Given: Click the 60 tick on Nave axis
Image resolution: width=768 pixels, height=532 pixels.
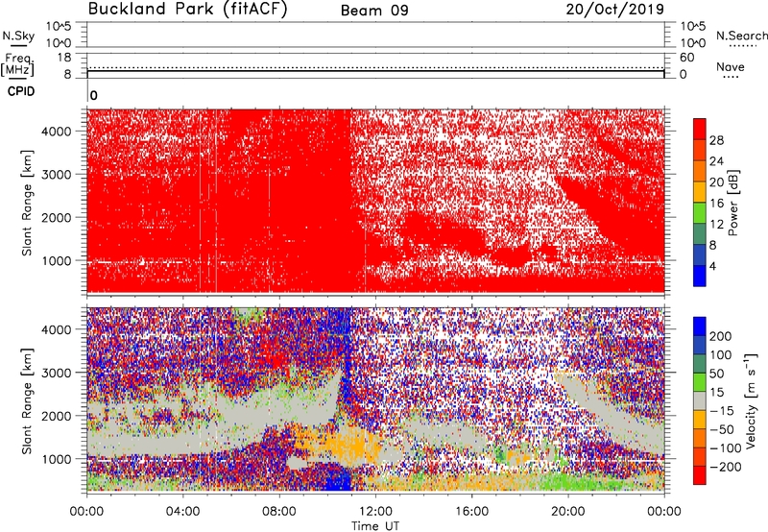Looking at the screenshot, I should click(x=686, y=58).
